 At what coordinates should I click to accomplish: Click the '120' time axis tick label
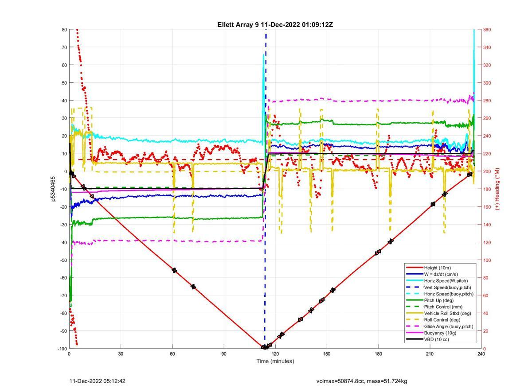pos(275,354)
